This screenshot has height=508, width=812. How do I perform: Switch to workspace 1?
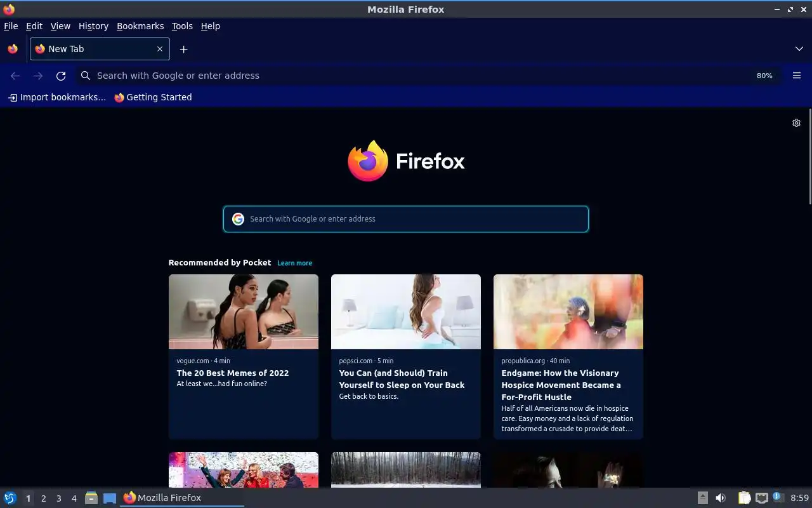point(28,498)
